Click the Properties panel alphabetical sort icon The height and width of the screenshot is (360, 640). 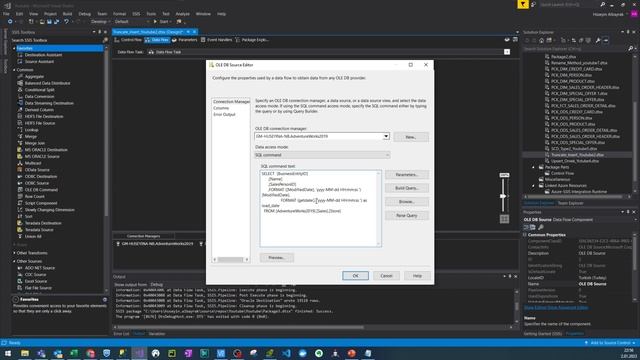tap(533, 227)
